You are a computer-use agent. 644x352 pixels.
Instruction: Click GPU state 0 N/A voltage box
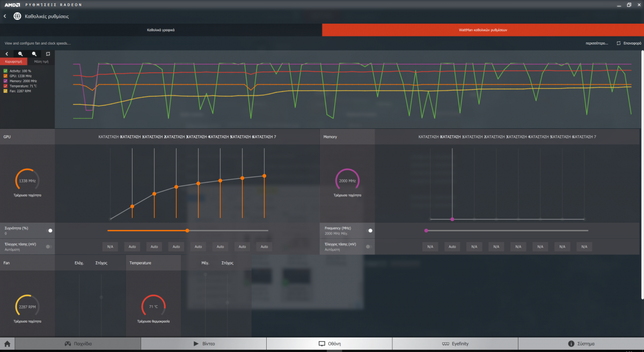click(110, 247)
